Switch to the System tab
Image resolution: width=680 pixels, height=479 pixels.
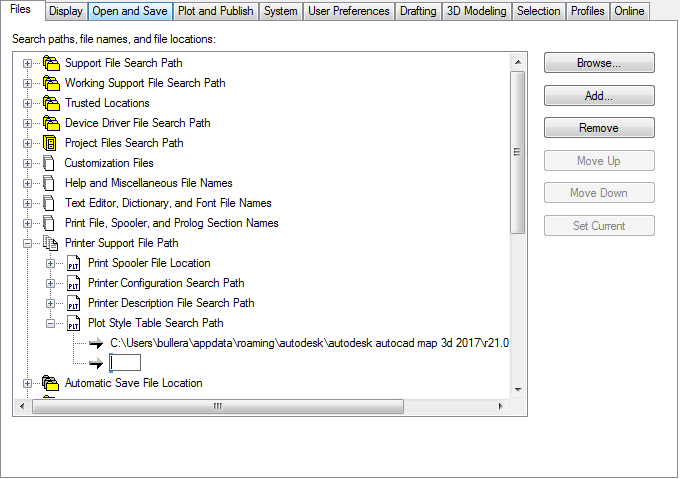[281, 11]
